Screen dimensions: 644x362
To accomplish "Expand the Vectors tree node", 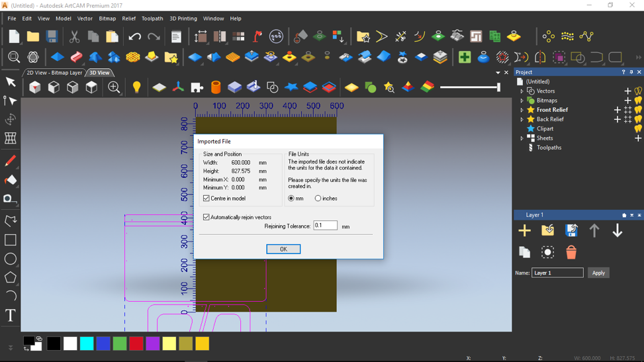I will [x=522, y=91].
